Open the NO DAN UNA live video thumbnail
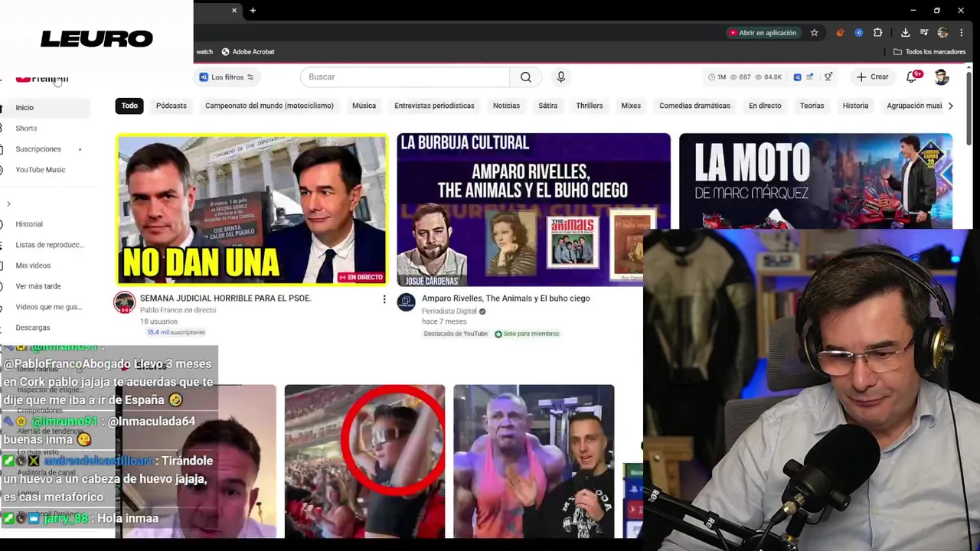Viewport: 980px width, 551px height. tap(252, 210)
